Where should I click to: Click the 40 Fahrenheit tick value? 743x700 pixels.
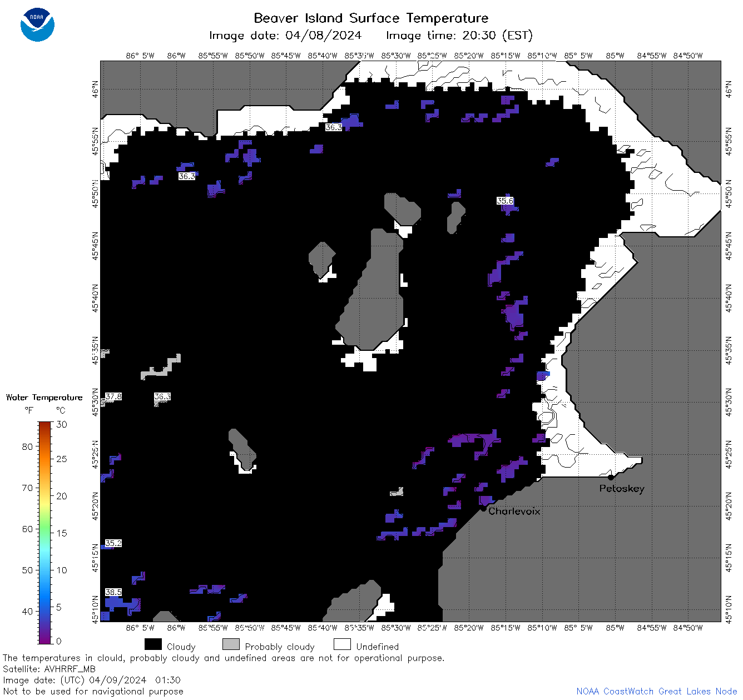pyautogui.click(x=27, y=611)
